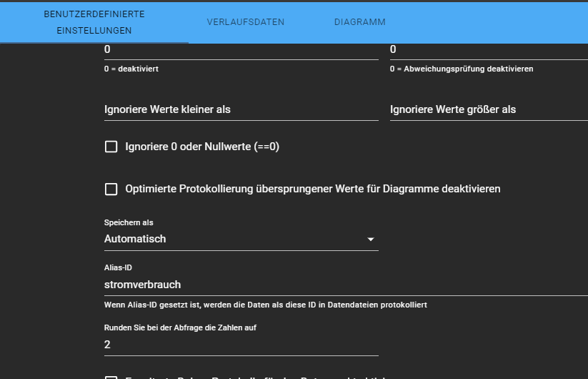Click the 'Runden Sie bei der Abfrage' label
This screenshot has height=379, width=588.
(x=180, y=328)
